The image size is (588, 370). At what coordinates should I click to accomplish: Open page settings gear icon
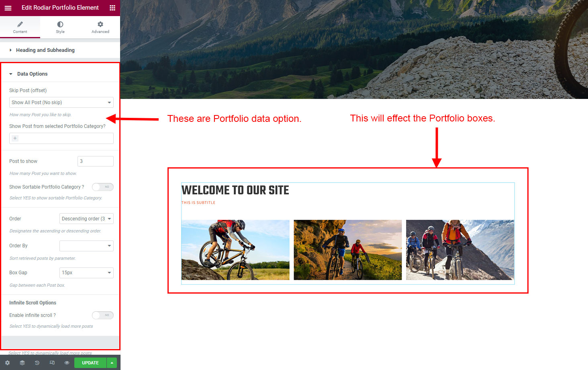pos(7,363)
